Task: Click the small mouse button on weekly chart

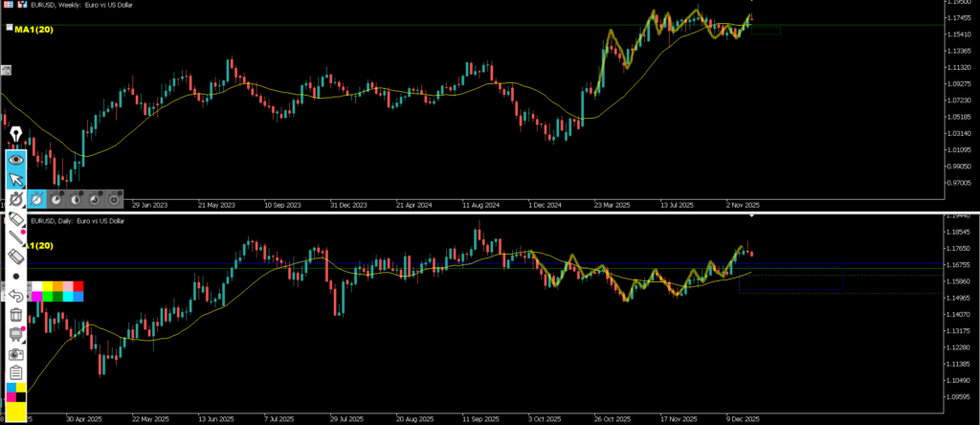Action: point(6,69)
